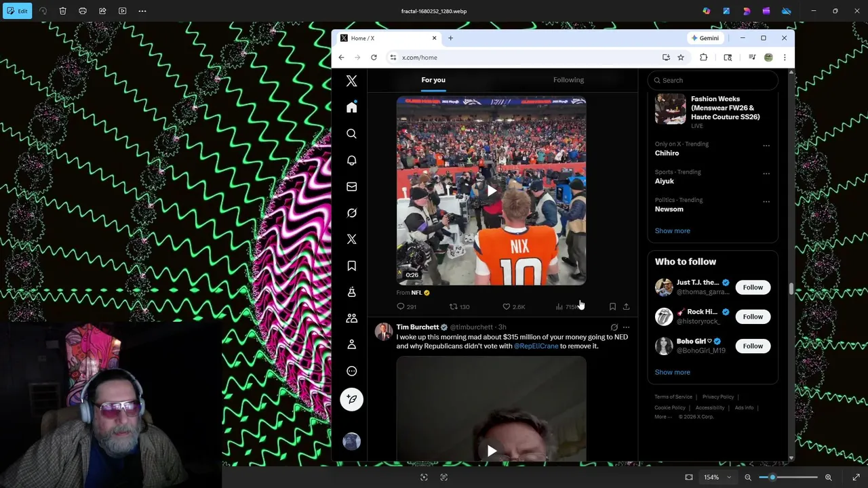Open Profile person icon in X sidebar
This screenshot has width=868, height=488.
351,344
